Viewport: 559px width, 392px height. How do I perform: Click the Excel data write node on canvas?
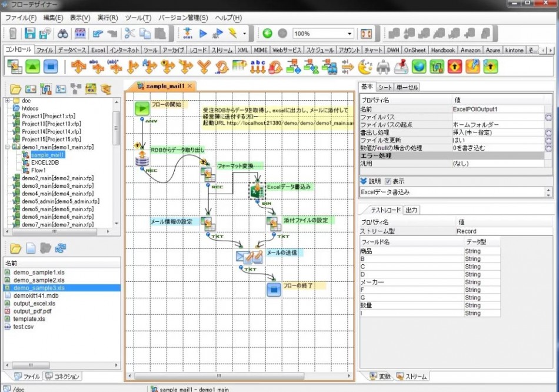[257, 191]
